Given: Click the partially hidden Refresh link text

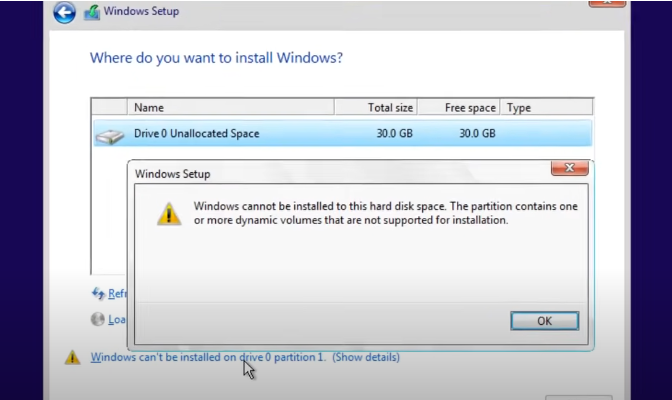Looking at the screenshot, I should click(117, 293).
